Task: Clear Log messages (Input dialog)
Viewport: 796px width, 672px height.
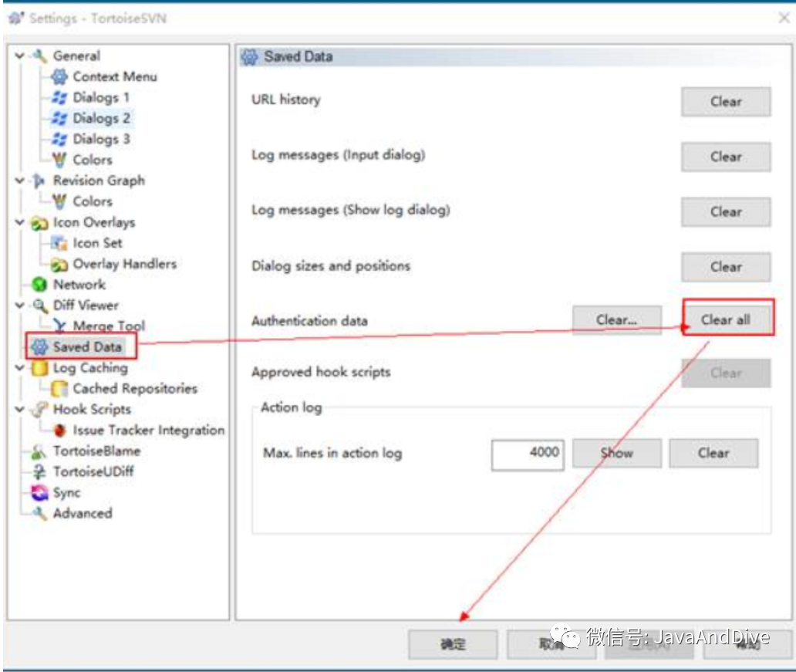Action: pyautogui.click(x=726, y=157)
